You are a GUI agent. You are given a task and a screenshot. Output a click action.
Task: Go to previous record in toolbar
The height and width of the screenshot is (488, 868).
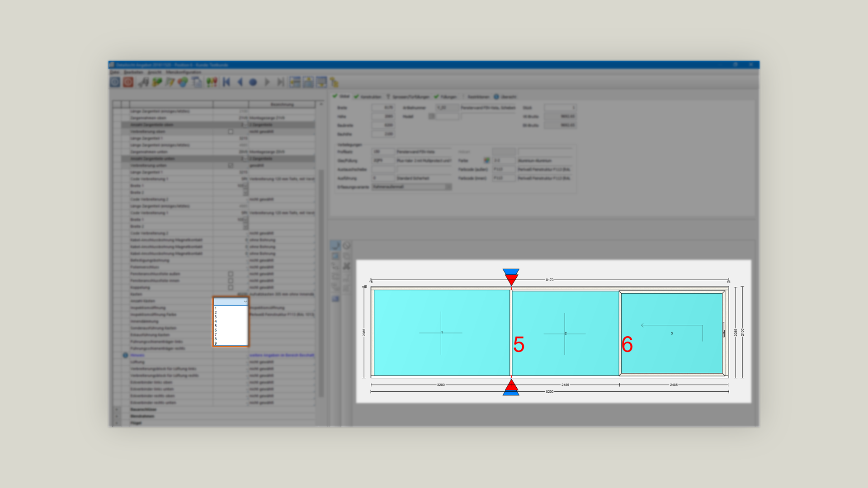tap(240, 82)
